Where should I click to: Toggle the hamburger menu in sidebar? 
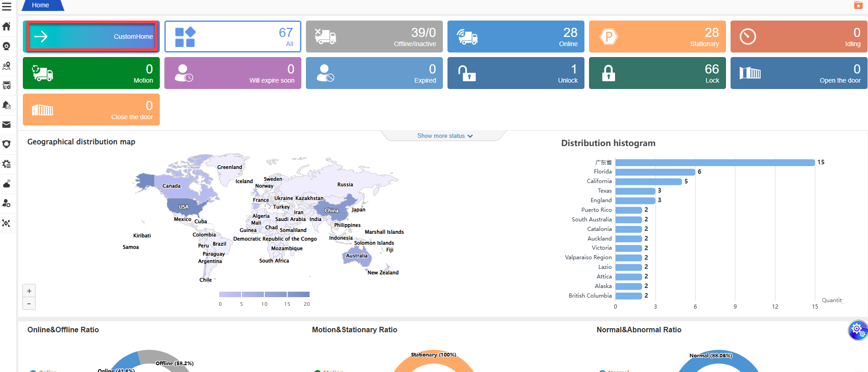[x=6, y=7]
